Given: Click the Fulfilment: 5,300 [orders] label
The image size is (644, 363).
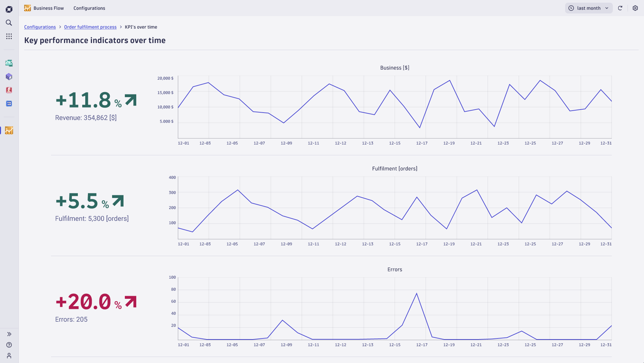Looking at the screenshot, I should point(92,218).
